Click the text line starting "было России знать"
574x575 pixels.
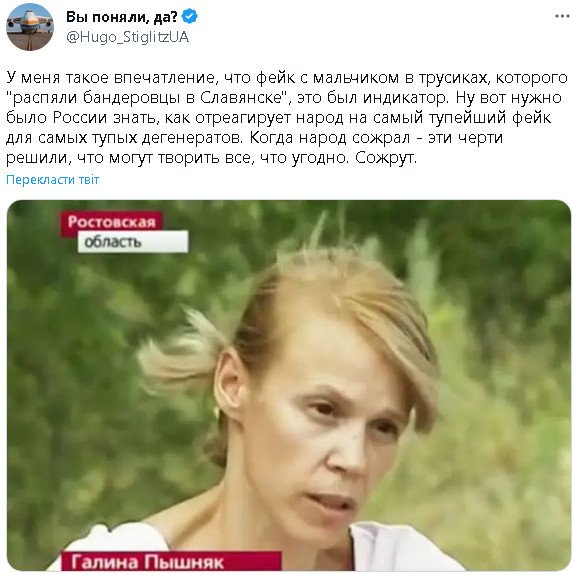(279, 118)
